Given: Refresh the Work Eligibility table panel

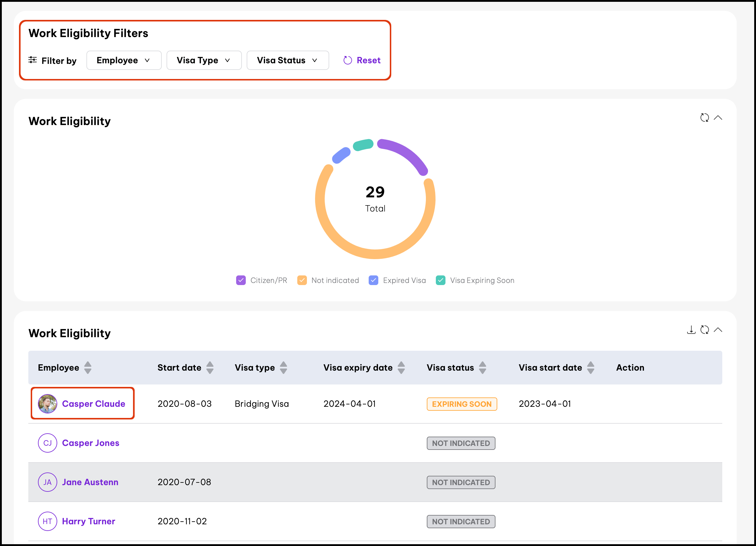Looking at the screenshot, I should (x=704, y=330).
